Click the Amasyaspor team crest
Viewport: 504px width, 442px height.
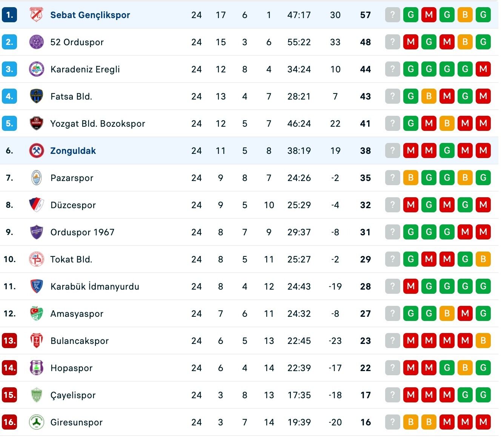point(37,313)
